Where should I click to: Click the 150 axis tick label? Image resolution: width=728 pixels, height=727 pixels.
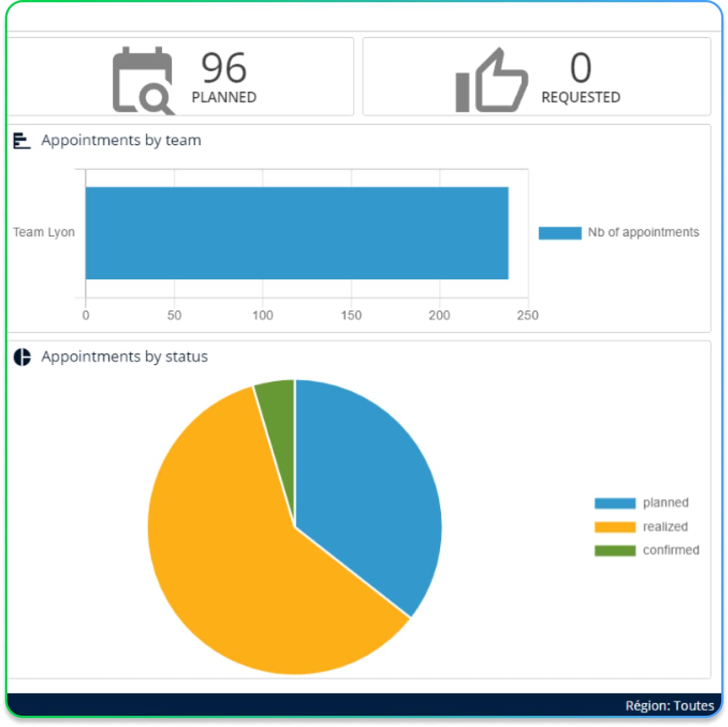pyautogui.click(x=351, y=315)
